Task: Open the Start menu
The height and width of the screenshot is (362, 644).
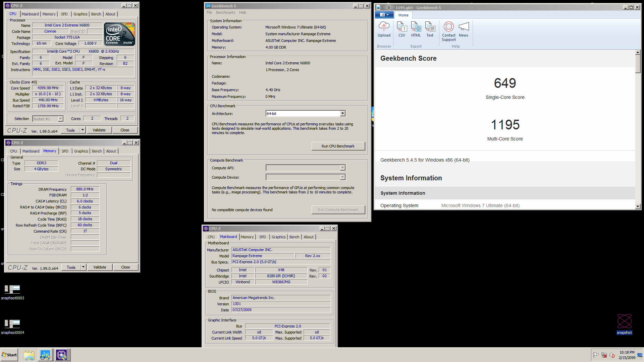Action: click(9, 355)
